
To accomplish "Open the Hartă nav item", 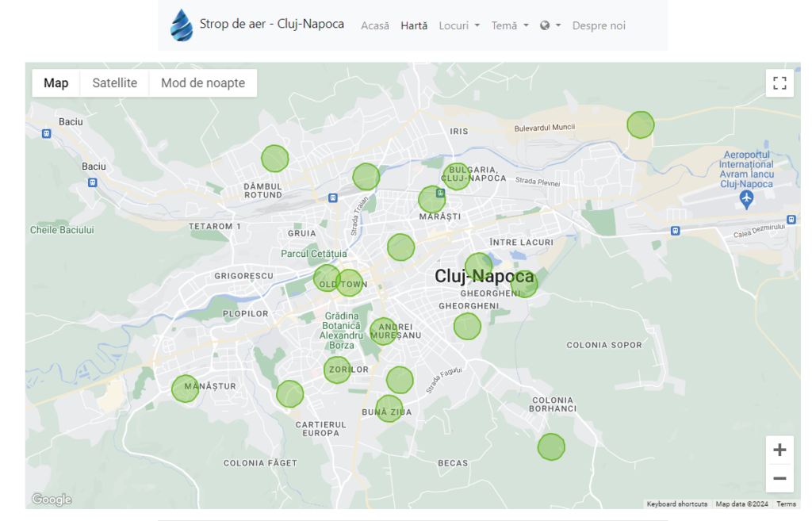I will (x=414, y=25).
